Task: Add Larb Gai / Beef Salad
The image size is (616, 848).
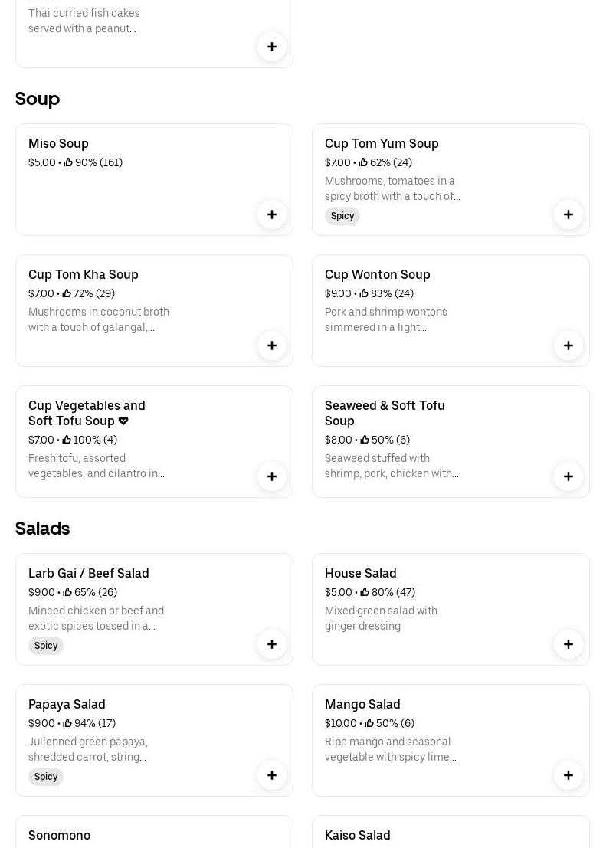Action: (x=272, y=644)
